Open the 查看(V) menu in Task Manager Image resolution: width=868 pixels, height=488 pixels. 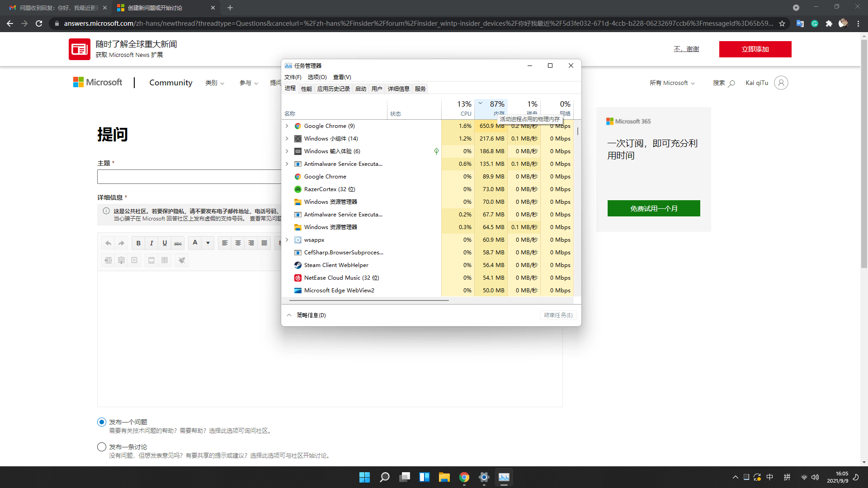tap(342, 77)
